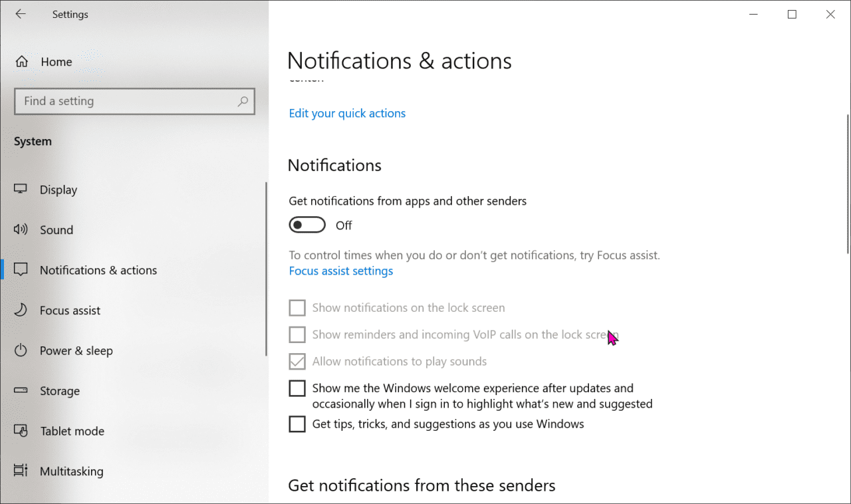Open Power & sleep settings icon
The width and height of the screenshot is (851, 504).
[21, 350]
